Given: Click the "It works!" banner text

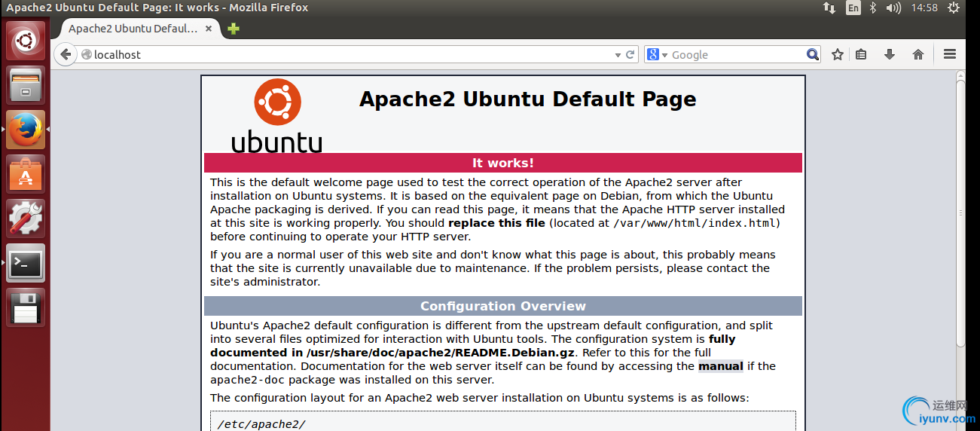Looking at the screenshot, I should pyautogui.click(x=503, y=163).
